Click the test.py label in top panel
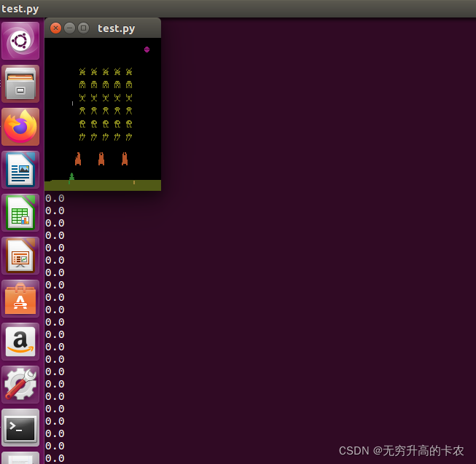Screen dimensions: 476x464 point(20,9)
